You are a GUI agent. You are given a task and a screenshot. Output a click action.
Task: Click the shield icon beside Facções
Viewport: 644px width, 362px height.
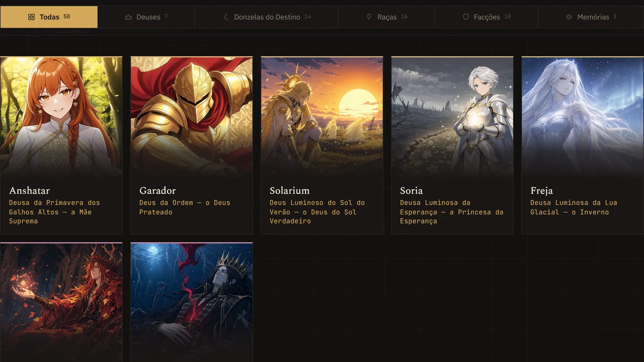[x=466, y=17]
